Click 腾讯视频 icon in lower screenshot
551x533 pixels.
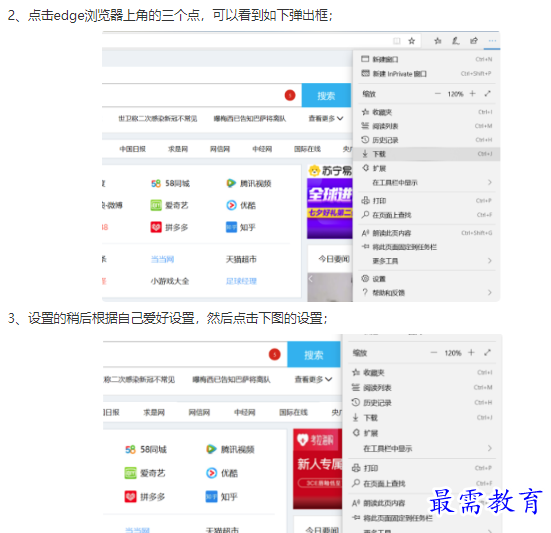tap(211, 449)
